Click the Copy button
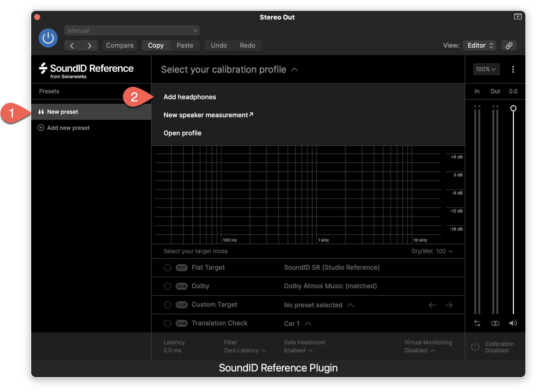Image resolution: width=538 pixels, height=392 pixels. click(156, 45)
